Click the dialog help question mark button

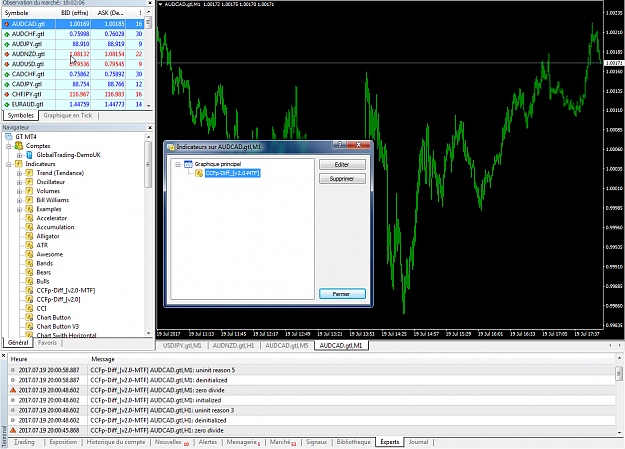tap(340, 145)
